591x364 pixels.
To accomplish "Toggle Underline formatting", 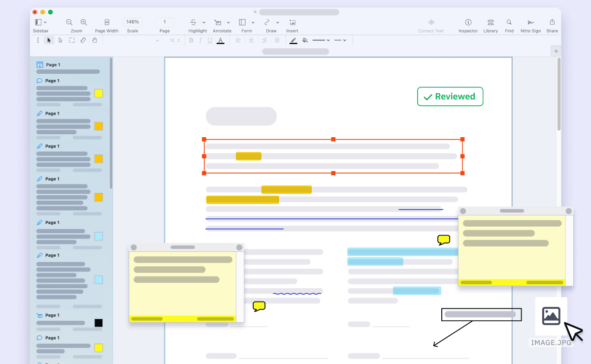I will point(210,40).
